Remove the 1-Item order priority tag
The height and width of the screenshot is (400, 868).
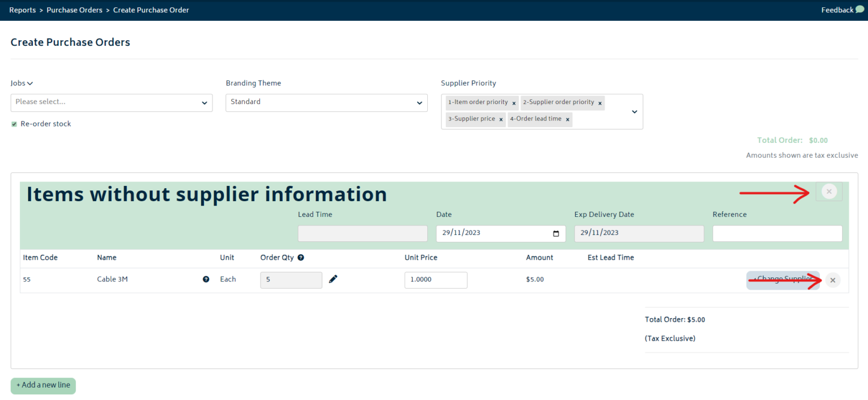coord(513,102)
